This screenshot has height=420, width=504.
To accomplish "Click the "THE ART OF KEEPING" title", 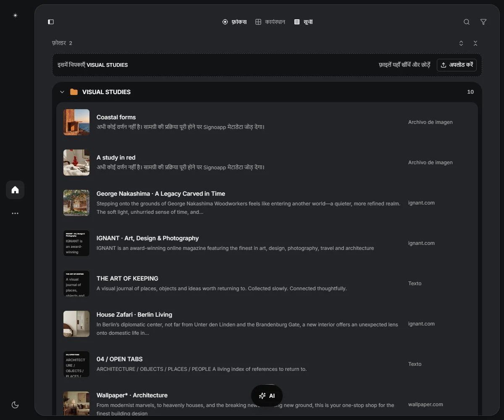I will point(127,278).
